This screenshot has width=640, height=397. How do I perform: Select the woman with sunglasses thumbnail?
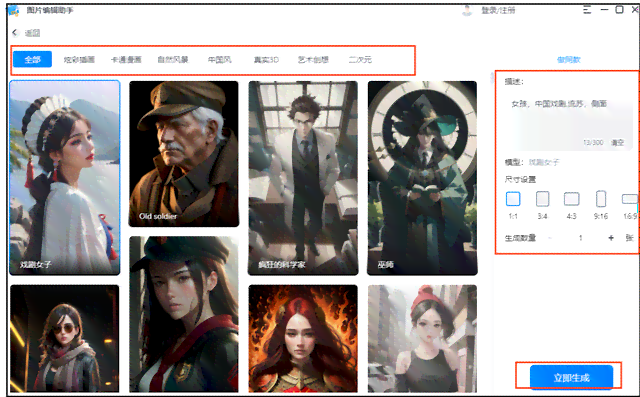[65, 339]
